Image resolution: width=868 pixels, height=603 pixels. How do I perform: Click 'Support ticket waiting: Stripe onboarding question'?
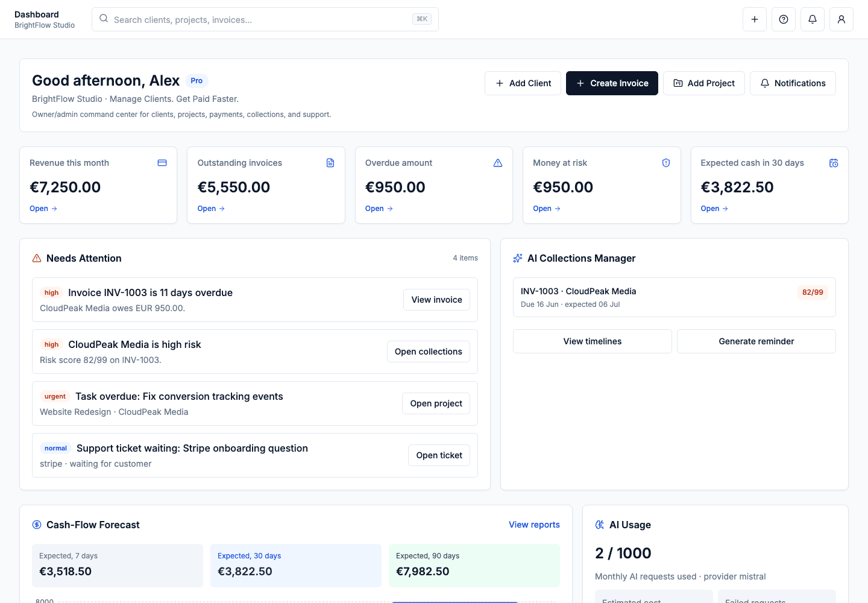click(x=192, y=448)
